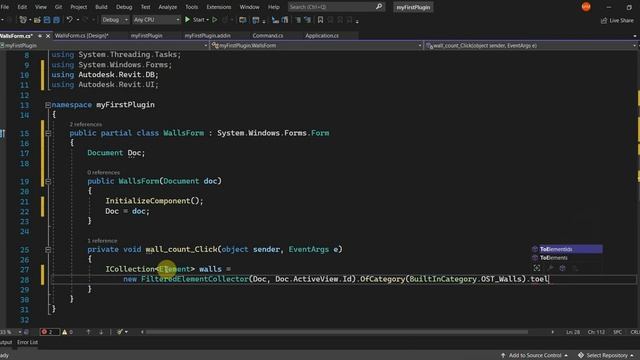Open the user account avatar

pos(586,7)
